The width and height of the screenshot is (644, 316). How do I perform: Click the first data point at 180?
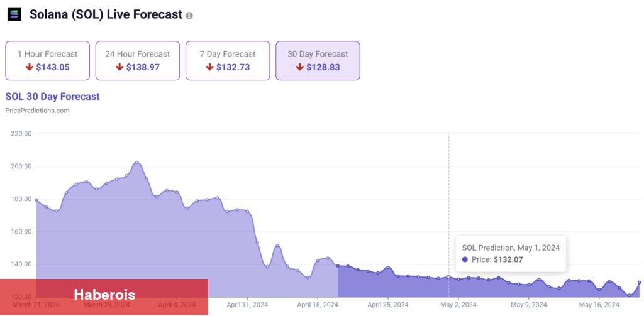click(36, 200)
